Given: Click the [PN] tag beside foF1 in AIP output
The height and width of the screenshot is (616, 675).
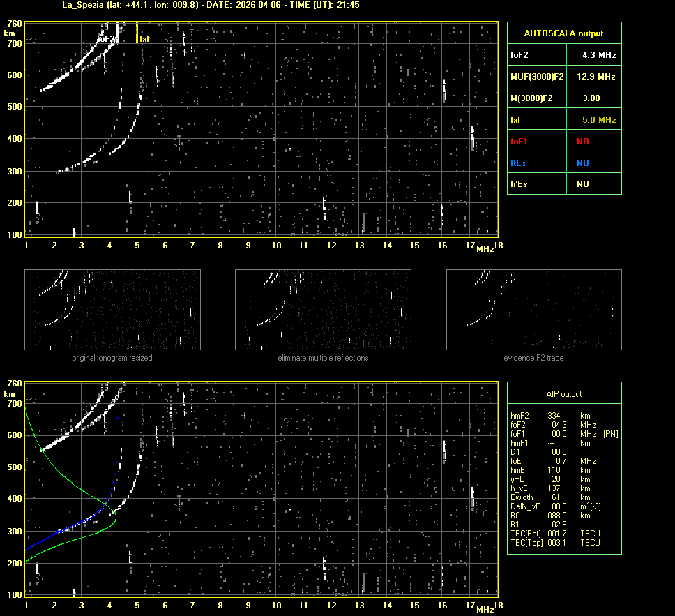Looking at the screenshot, I should click(610, 434).
